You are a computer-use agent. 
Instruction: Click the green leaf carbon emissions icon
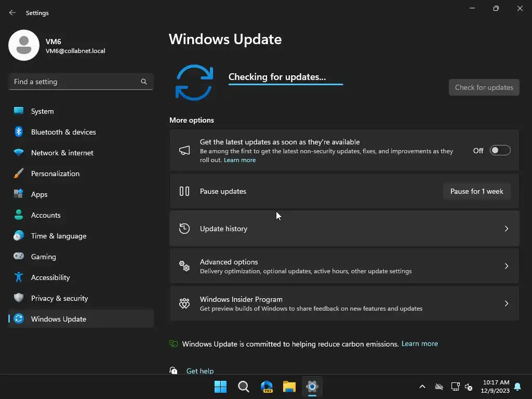point(174,344)
